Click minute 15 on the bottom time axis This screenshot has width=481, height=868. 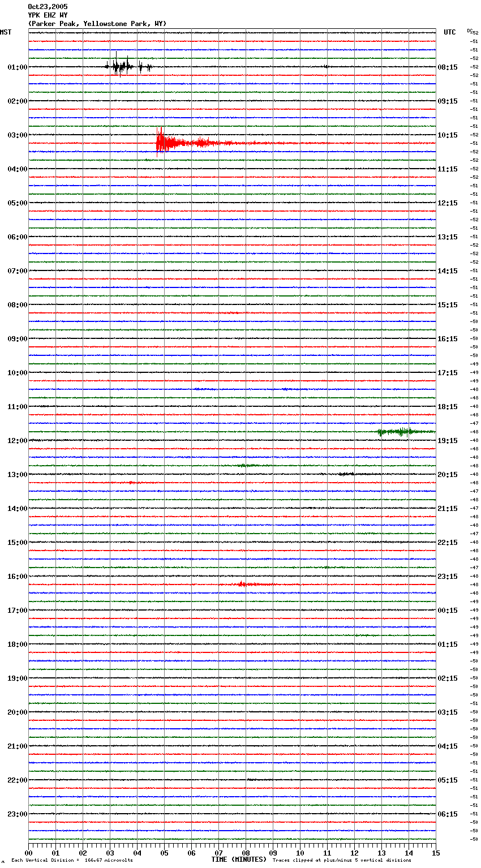(x=435, y=853)
